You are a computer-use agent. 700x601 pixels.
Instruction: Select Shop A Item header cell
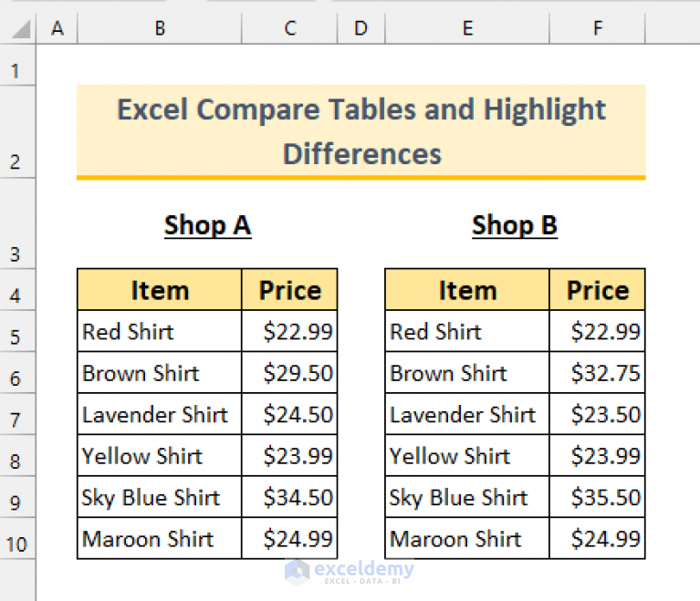coord(160,290)
